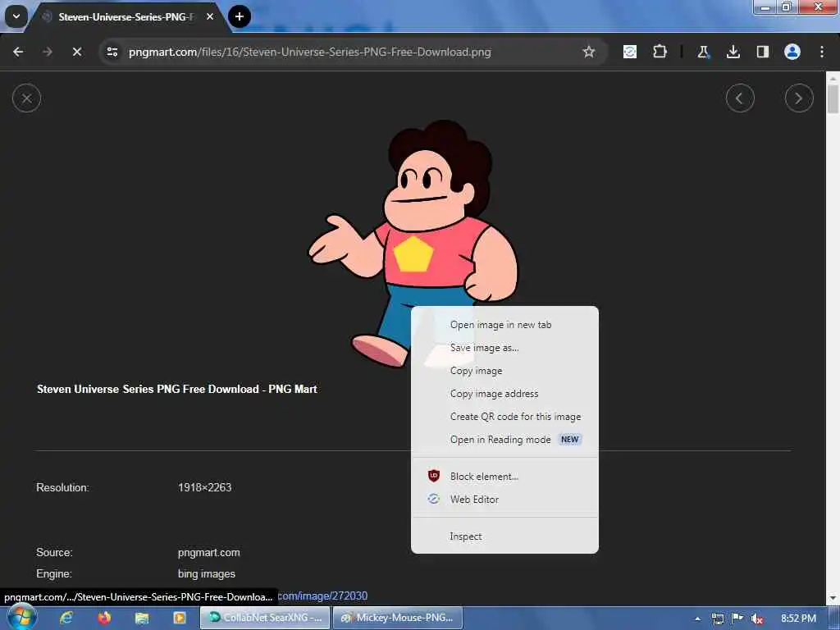The image size is (840, 630).
Task: Launch Firefox from taskbar
Action: [x=104, y=618]
